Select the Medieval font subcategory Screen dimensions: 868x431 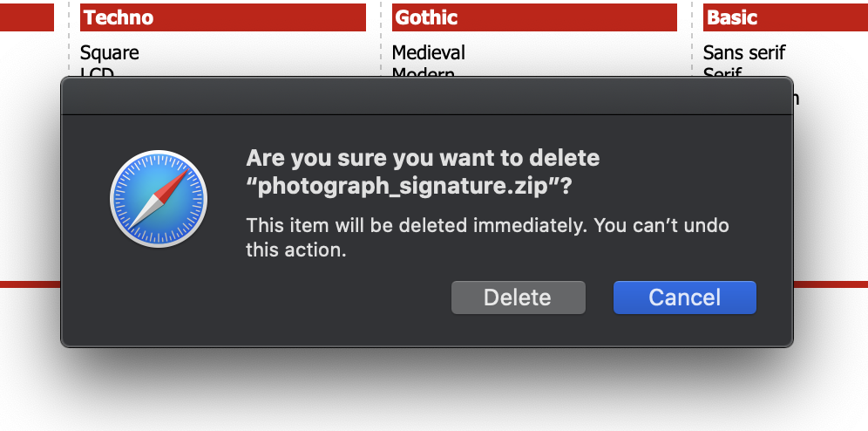click(x=429, y=52)
